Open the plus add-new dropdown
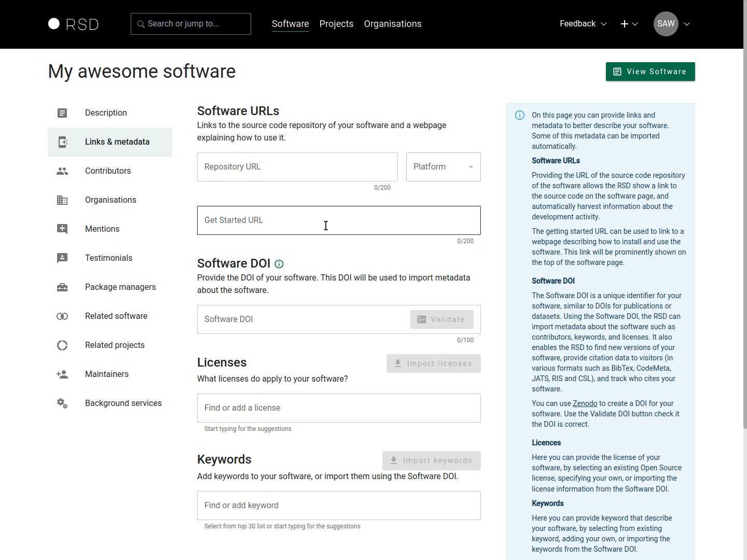 pyautogui.click(x=629, y=24)
